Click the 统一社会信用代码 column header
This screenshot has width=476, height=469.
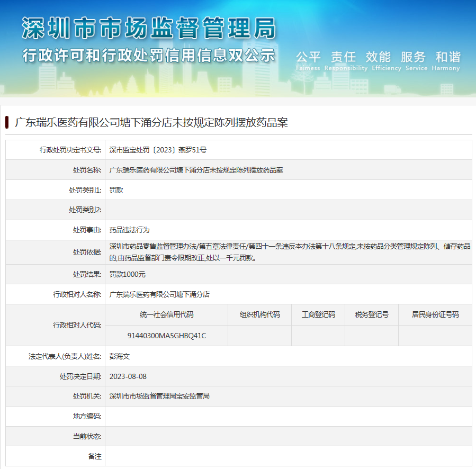click(167, 314)
